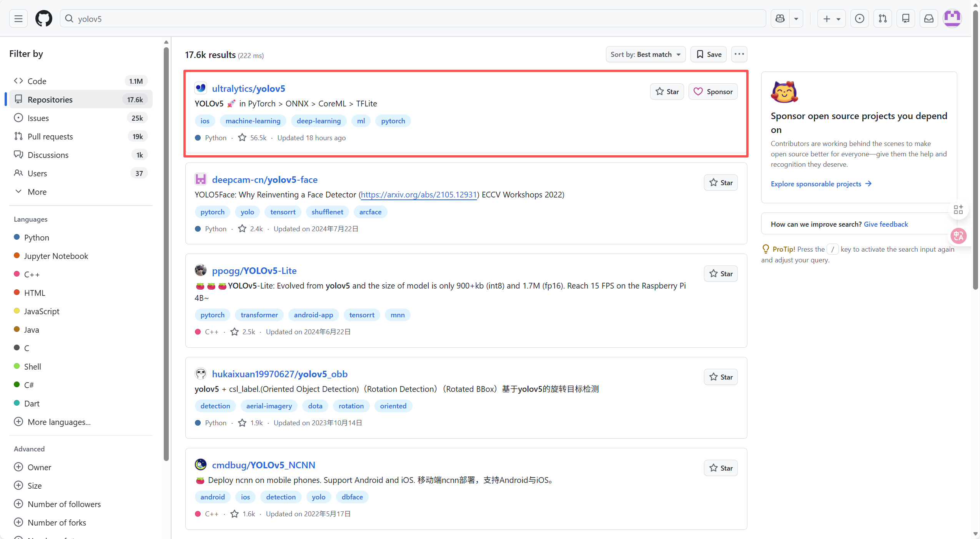Open the create new plus dropdown
Viewport: 980px width, 539px height.
click(x=831, y=18)
